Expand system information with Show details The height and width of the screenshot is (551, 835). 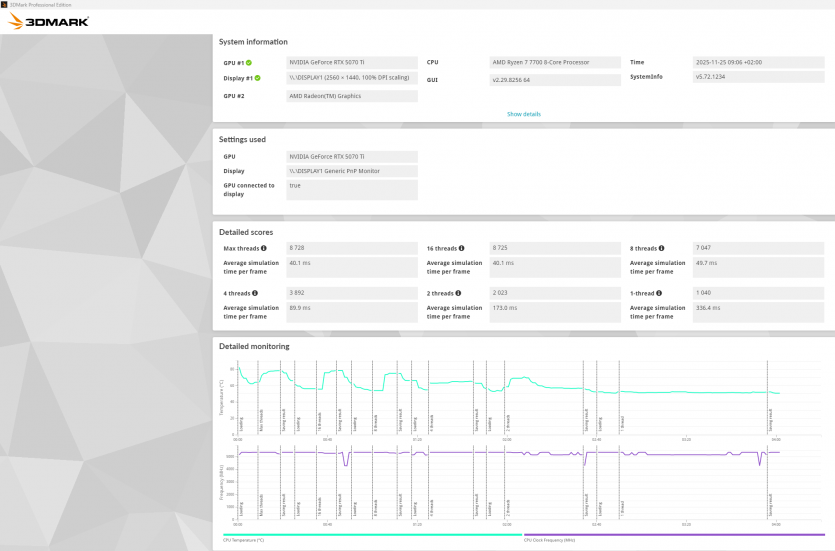(x=523, y=114)
